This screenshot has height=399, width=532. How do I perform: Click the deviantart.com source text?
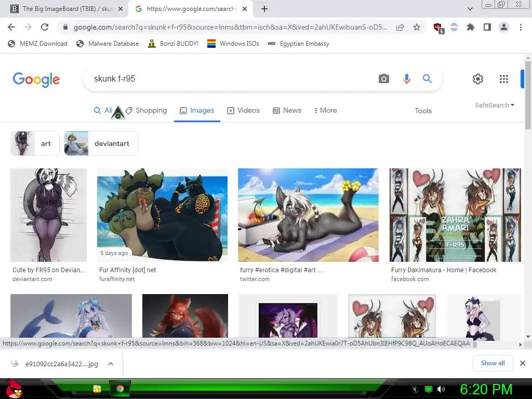32,279
